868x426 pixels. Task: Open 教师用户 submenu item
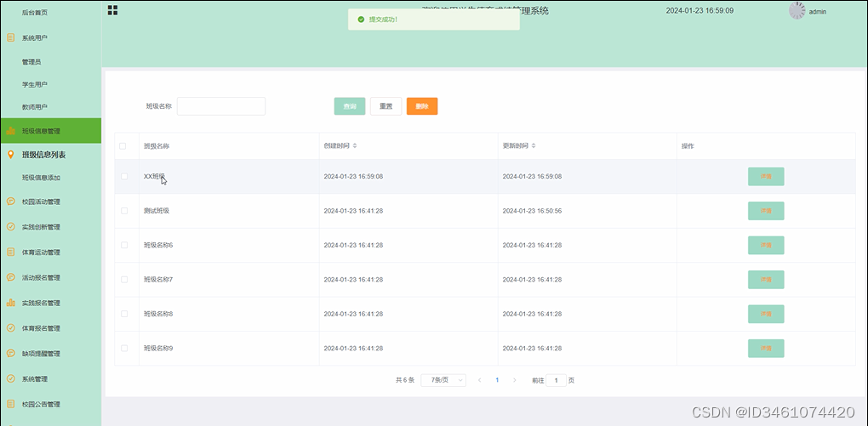[x=34, y=107]
